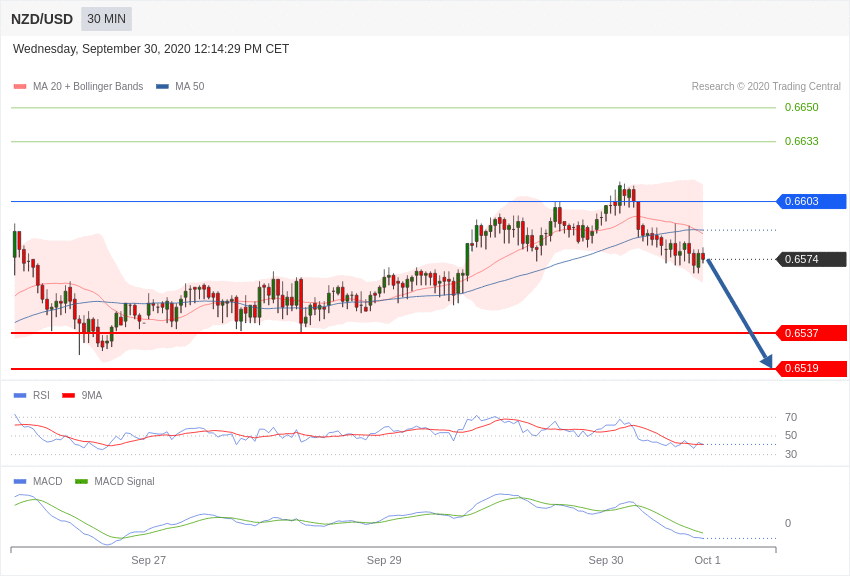Viewport: 850px width, 576px height.
Task: Click the RSI 70 axis value
Action: (791, 417)
